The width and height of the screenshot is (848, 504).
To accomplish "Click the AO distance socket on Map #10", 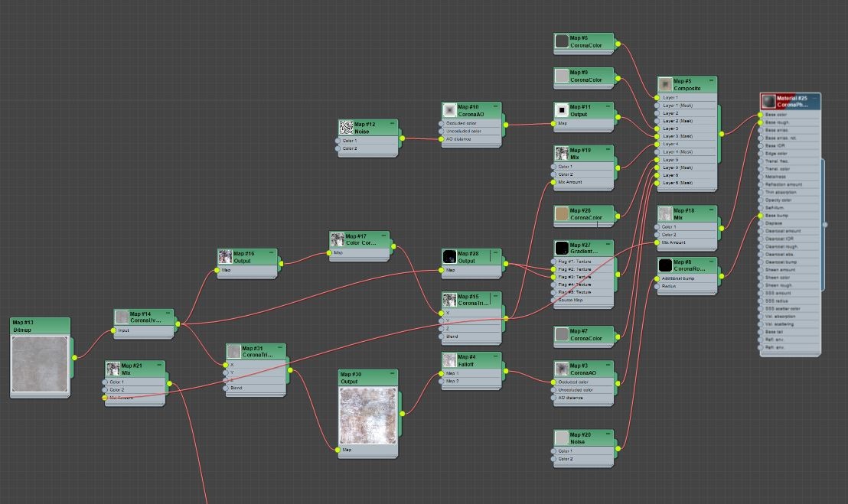I will (442, 139).
